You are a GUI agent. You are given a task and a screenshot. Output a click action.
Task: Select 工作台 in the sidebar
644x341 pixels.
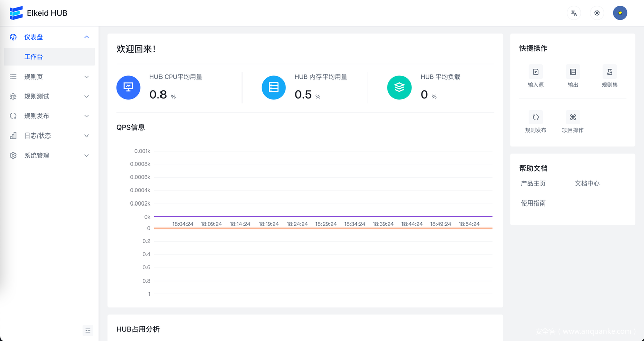[x=34, y=57]
